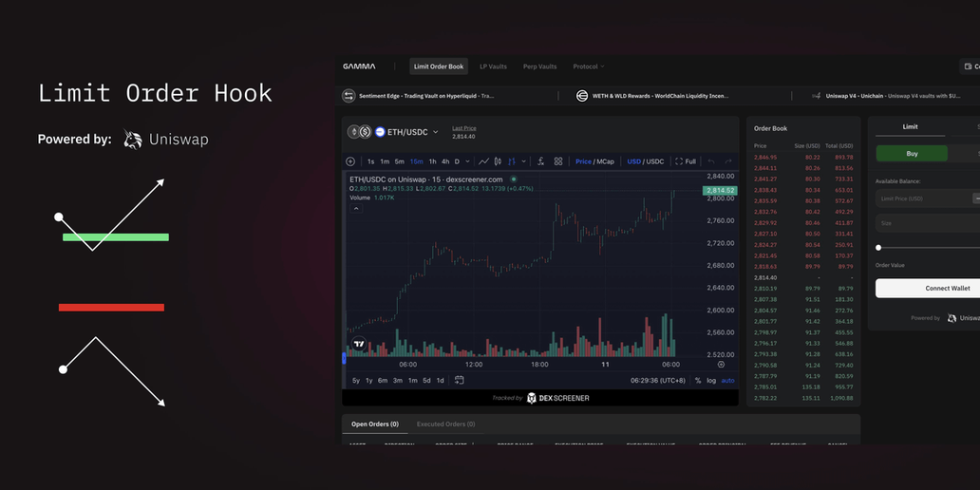Viewport: 980px width, 490px height.
Task: Set the chart date range to 1d
Action: pos(440,381)
